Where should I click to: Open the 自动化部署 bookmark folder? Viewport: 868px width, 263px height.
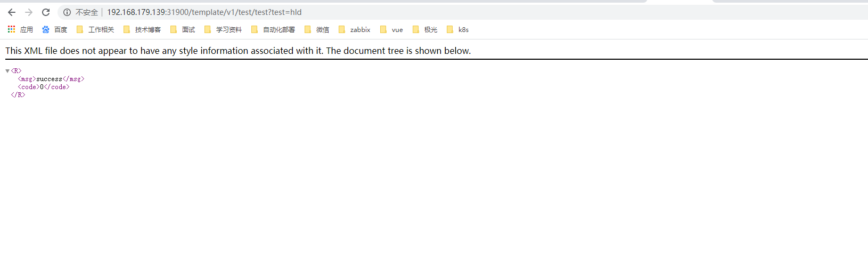click(273, 30)
